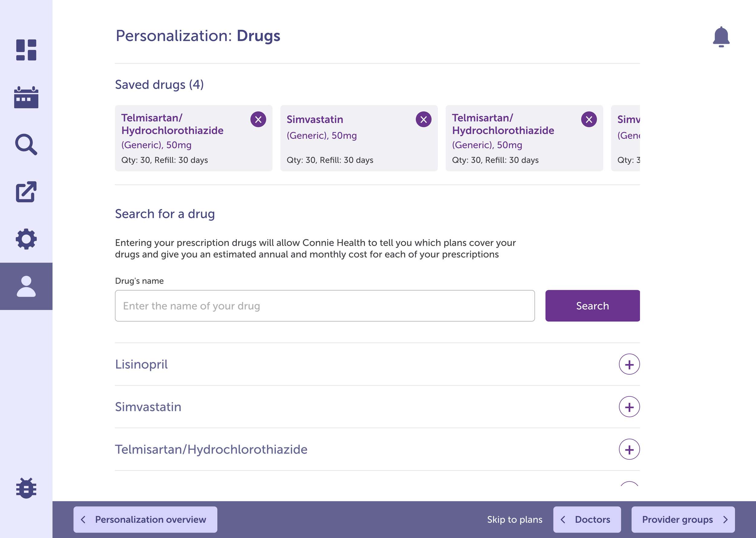Screen dimensions: 756x538
Task: Open the dashboard icon in sidebar
Action: (x=26, y=50)
